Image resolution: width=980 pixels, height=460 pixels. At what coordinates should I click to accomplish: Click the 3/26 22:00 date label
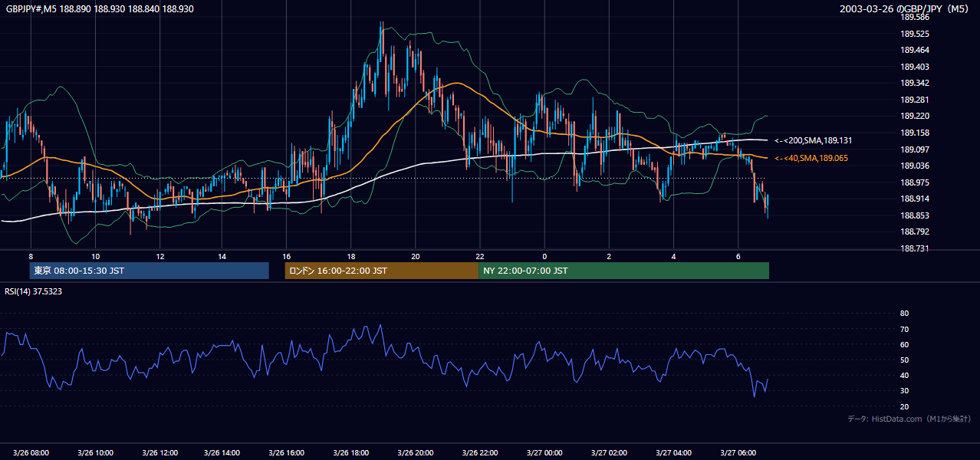[x=482, y=453]
